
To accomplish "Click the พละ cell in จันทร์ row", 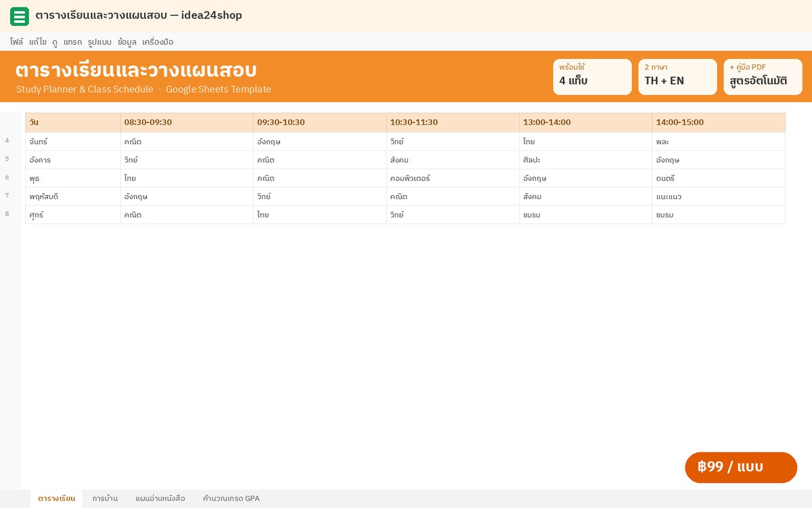I will pyautogui.click(x=719, y=142).
